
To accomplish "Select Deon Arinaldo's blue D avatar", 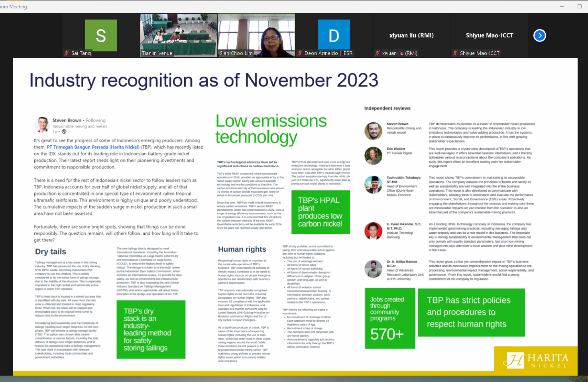I will pyautogui.click(x=334, y=35).
